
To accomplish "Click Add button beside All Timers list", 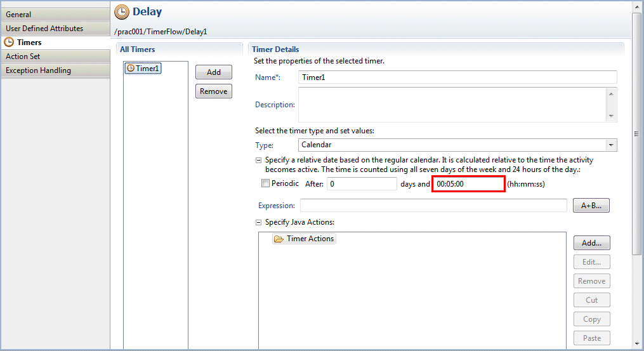I will [x=214, y=72].
